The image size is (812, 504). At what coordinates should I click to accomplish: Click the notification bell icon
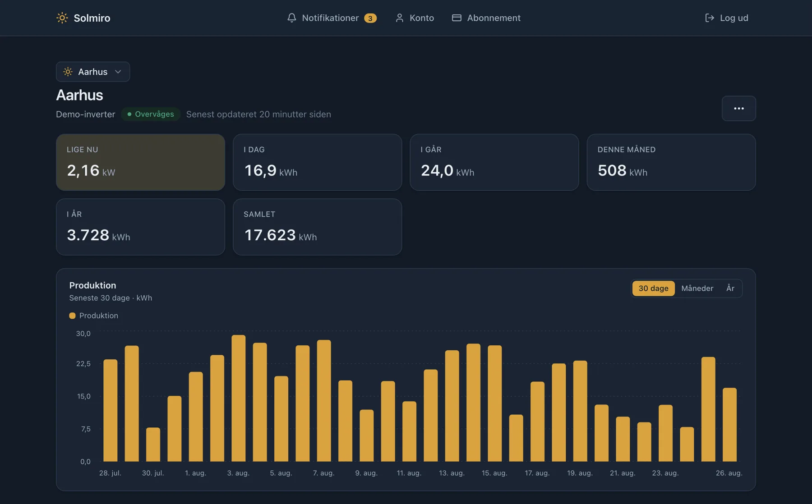point(292,18)
